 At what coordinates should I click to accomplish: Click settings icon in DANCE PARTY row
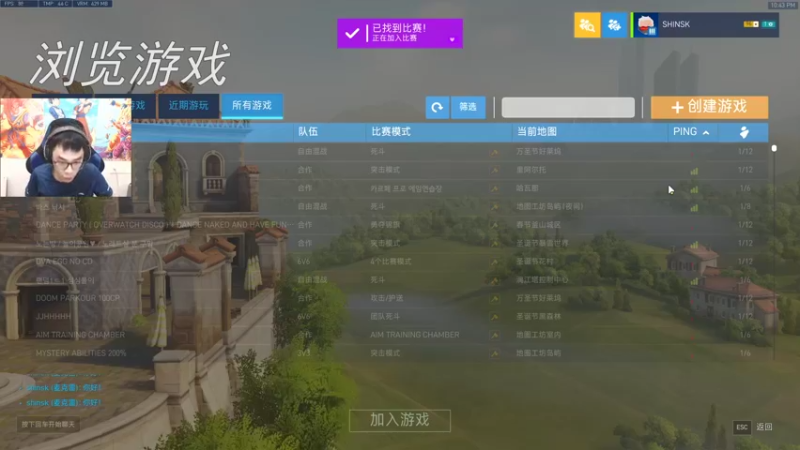(x=494, y=225)
